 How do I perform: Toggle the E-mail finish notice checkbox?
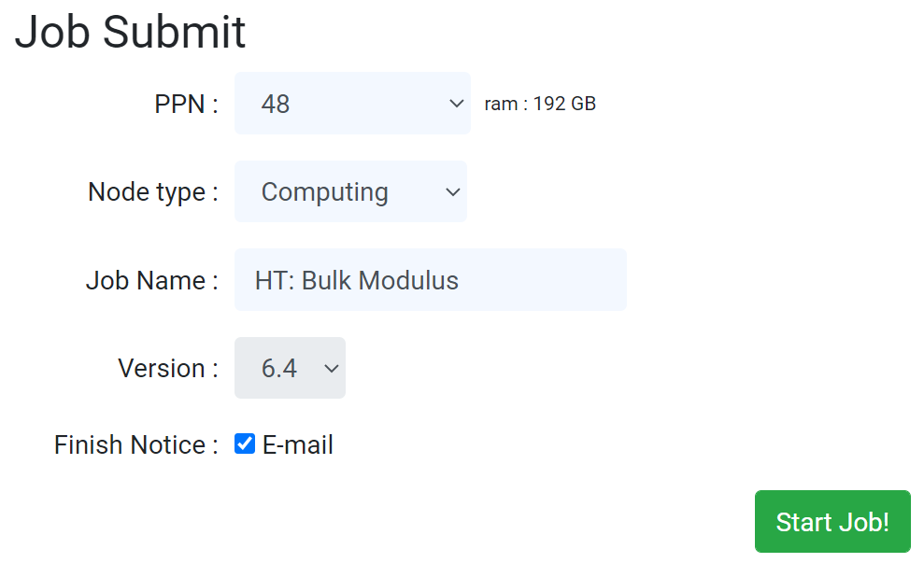point(245,444)
